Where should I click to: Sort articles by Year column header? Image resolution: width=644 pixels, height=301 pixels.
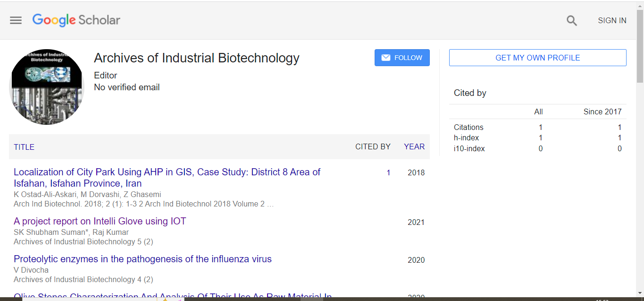pyautogui.click(x=414, y=147)
